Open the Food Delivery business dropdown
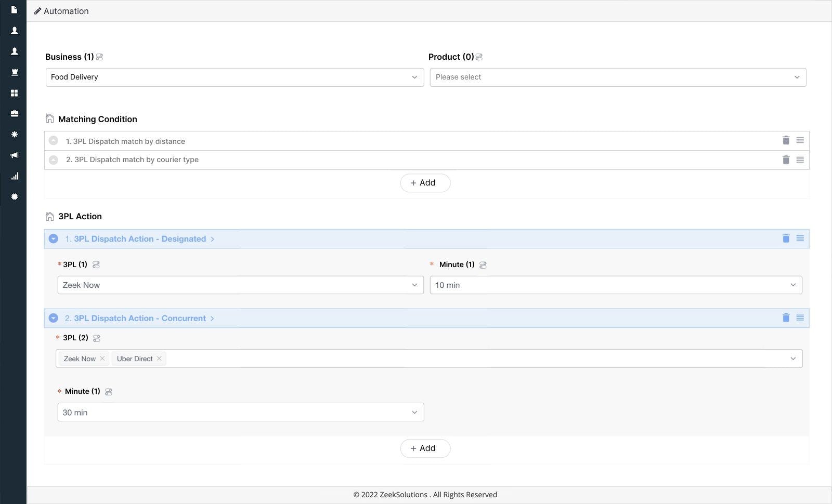 [235, 77]
